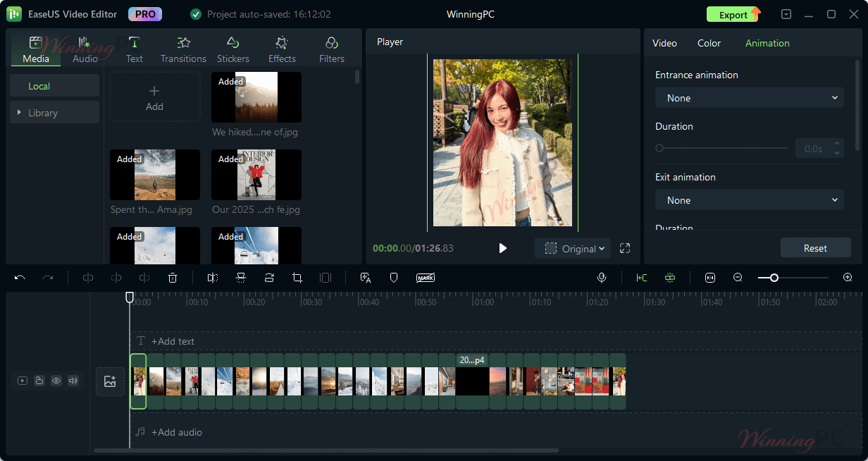Image resolution: width=868 pixels, height=461 pixels.
Task: Click the Mirror flip icon
Action: tap(213, 278)
